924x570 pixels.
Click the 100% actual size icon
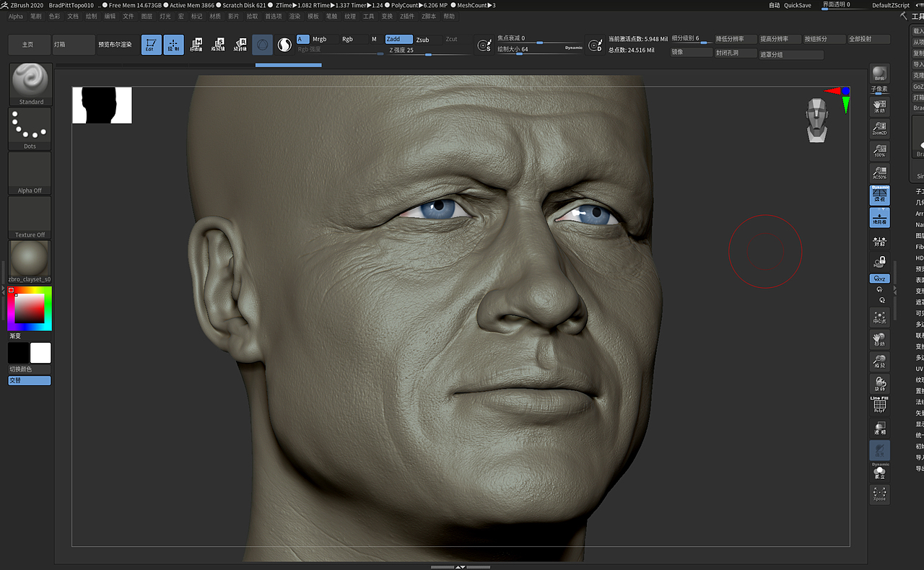(x=879, y=149)
